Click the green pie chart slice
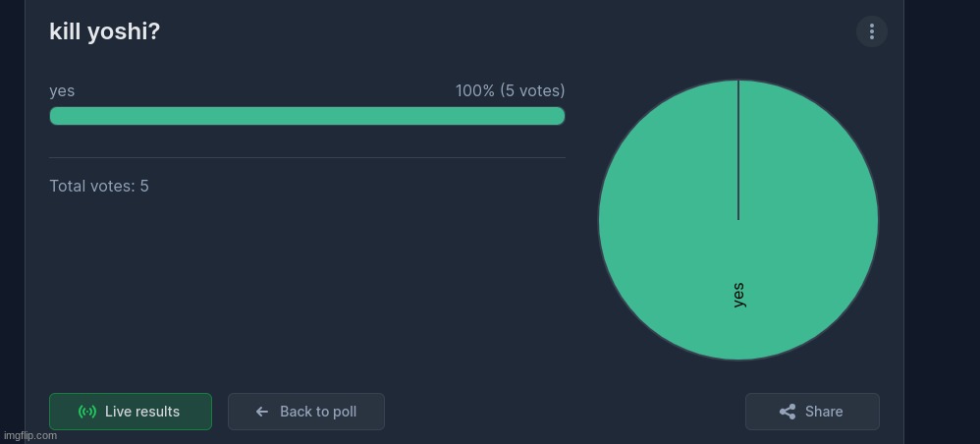This screenshot has width=980, height=444. click(x=738, y=220)
